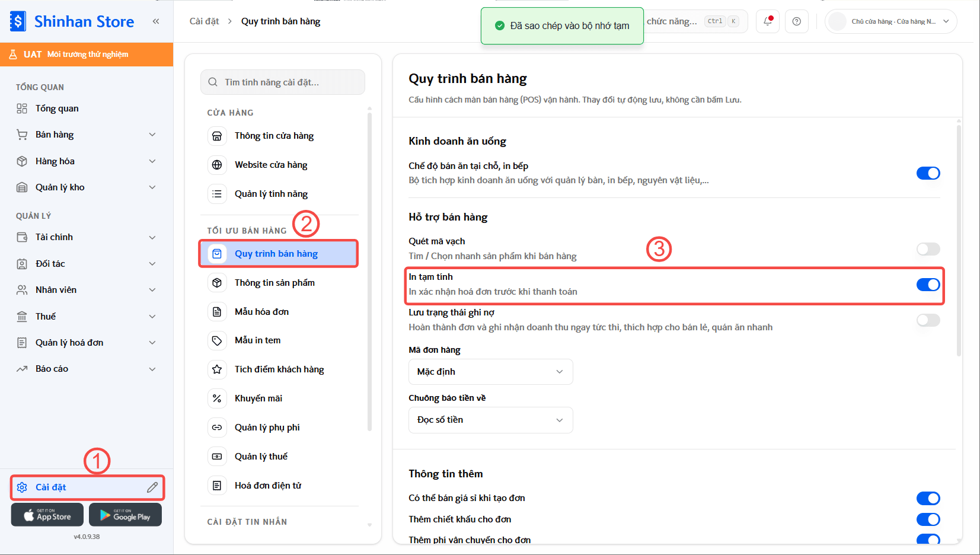
Task: Open the Google Play download badge
Action: click(125, 515)
